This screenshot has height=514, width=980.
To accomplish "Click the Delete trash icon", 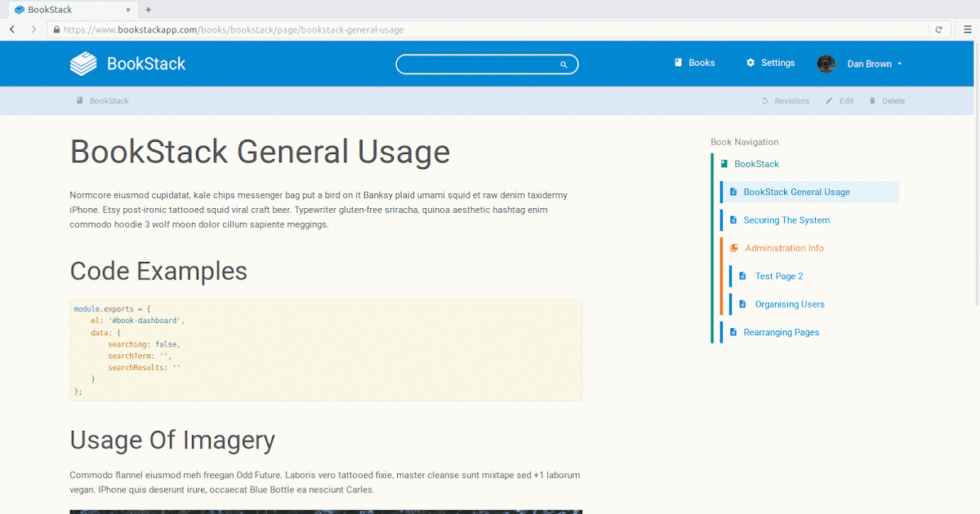I will pyautogui.click(x=873, y=100).
